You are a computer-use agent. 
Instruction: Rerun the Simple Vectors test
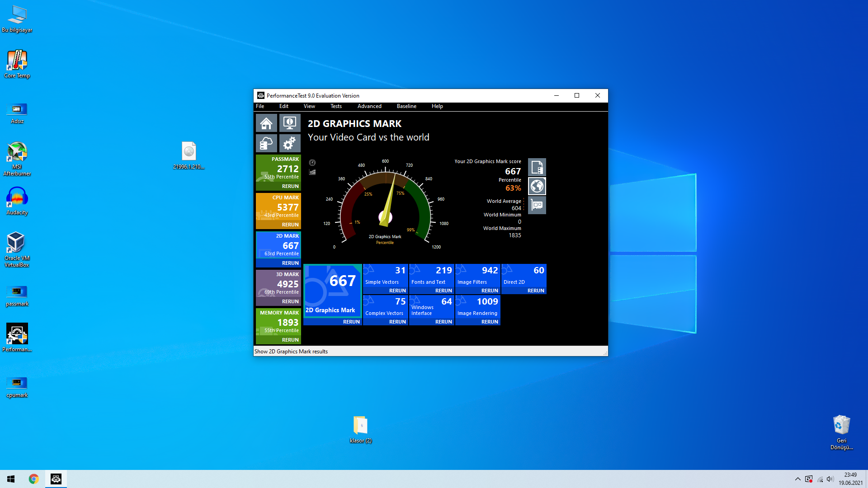pos(397,291)
